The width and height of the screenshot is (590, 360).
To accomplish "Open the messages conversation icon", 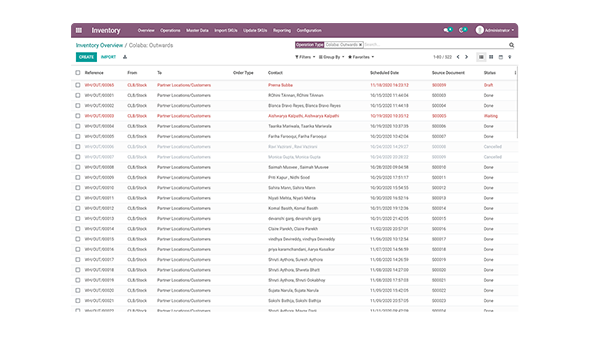I will [x=447, y=30].
